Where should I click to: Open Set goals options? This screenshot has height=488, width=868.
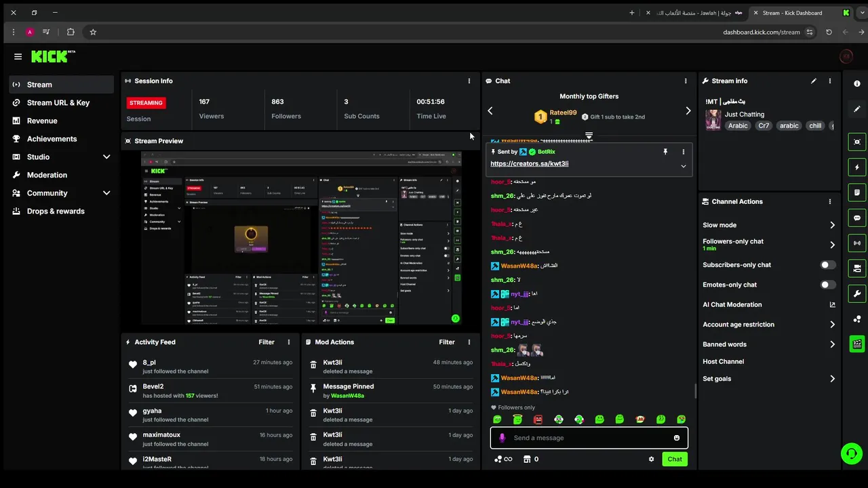point(769,379)
